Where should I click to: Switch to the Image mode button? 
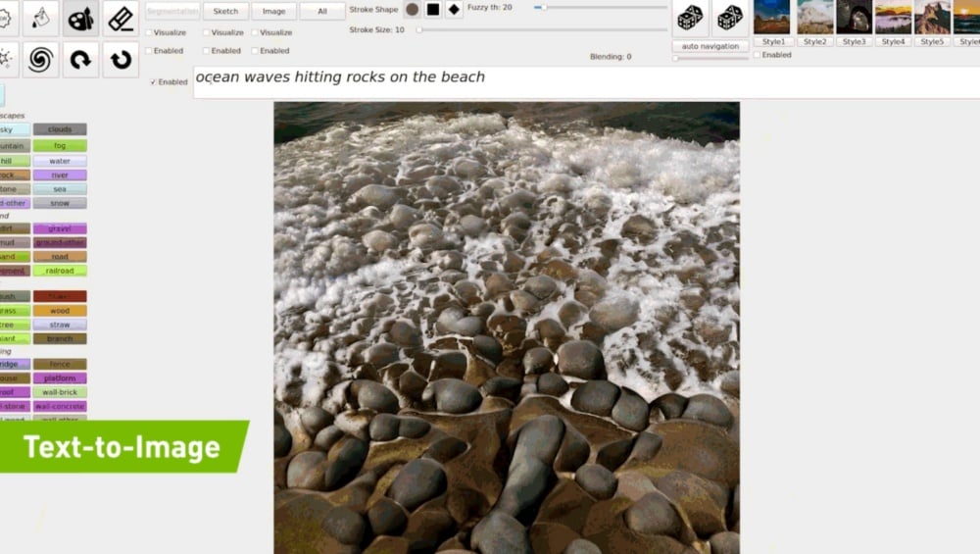click(x=273, y=11)
